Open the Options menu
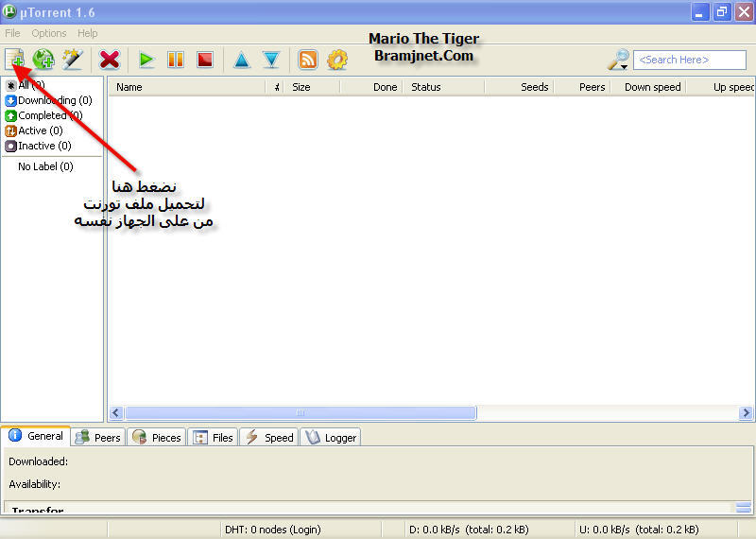Viewport: 756px width, 539px height. click(49, 33)
